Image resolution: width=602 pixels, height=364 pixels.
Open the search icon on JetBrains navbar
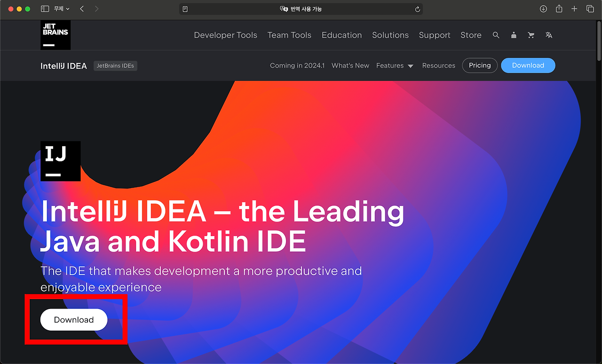(x=496, y=35)
